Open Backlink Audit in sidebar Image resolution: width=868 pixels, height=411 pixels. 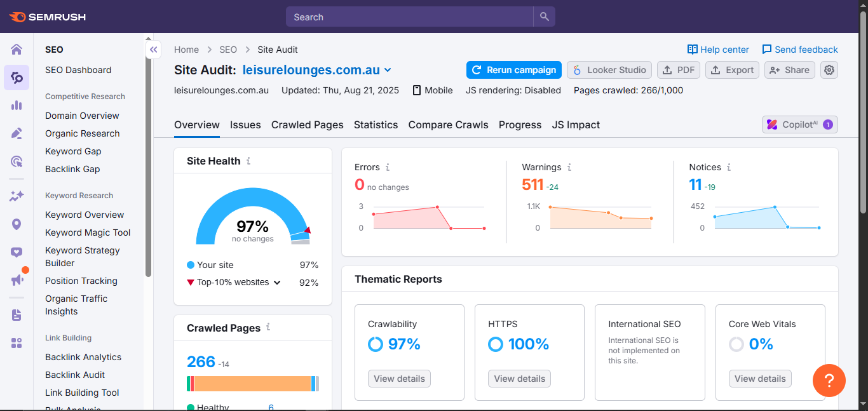click(x=75, y=375)
